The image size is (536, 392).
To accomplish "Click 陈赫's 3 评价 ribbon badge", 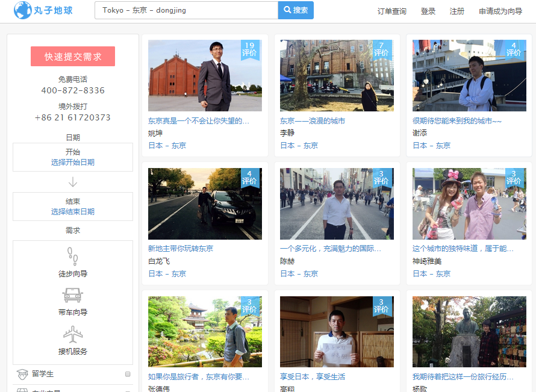I will [x=381, y=178].
